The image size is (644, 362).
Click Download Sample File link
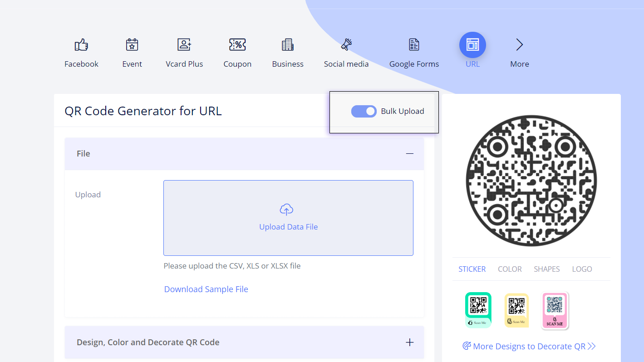[206, 289]
